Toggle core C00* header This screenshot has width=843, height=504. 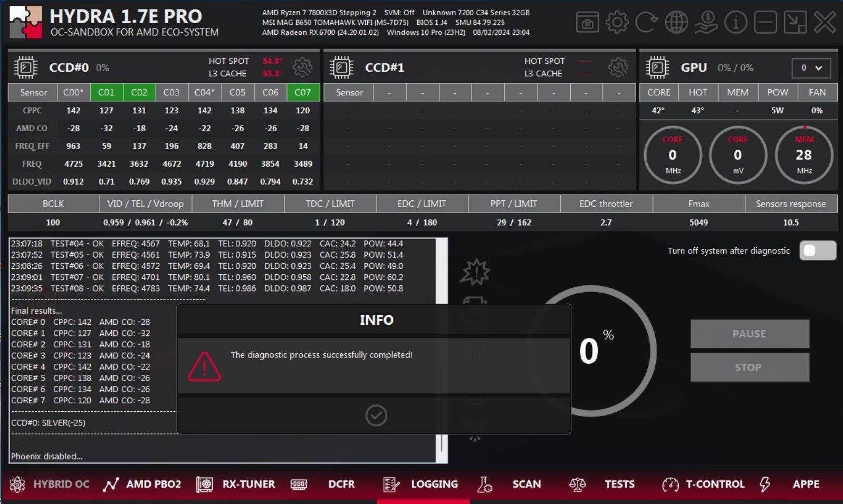pyautogui.click(x=73, y=92)
